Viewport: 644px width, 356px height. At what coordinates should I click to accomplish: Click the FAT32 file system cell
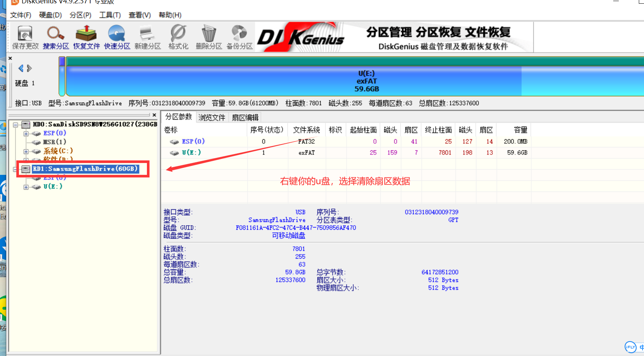(306, 142)
